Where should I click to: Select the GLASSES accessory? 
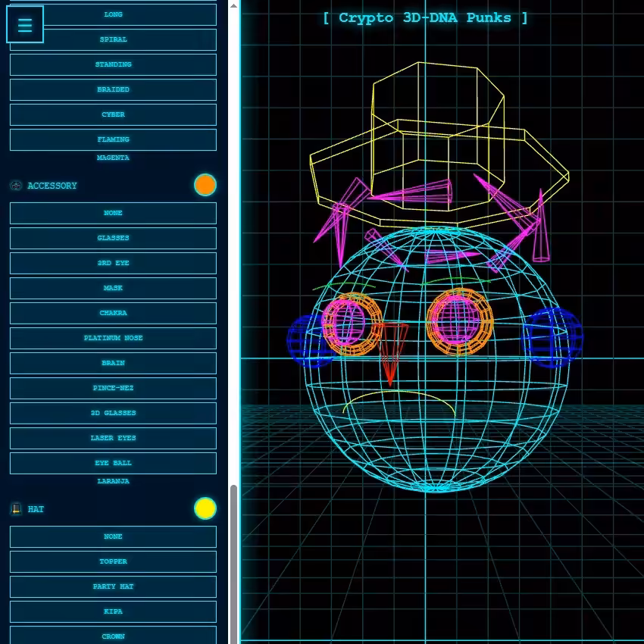coord(113,238)
